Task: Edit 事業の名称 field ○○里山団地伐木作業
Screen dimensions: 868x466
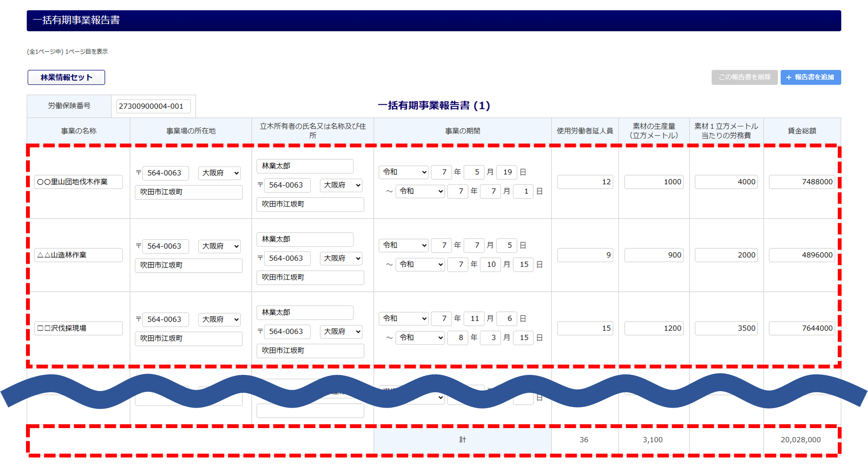Action: [78, 182]
